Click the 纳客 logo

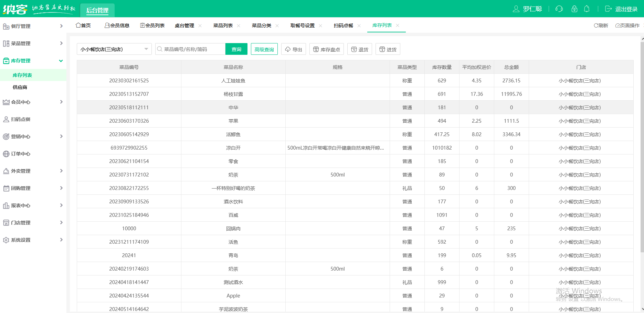coord(15,9)
